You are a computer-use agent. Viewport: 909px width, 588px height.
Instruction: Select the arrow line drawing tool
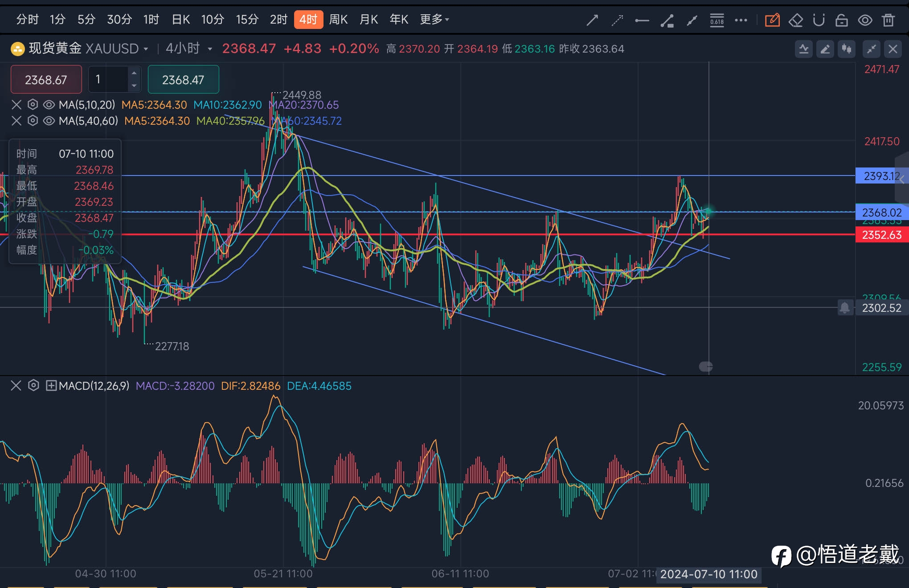coord(592,20)
